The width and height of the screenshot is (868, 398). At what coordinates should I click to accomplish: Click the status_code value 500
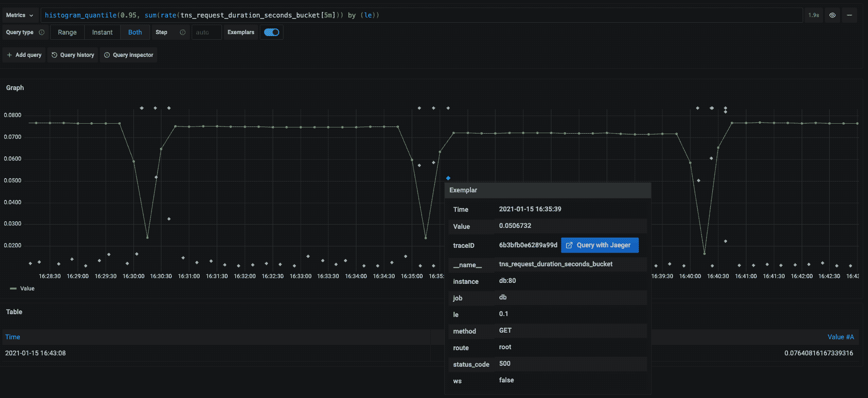(x=505, y=363)
